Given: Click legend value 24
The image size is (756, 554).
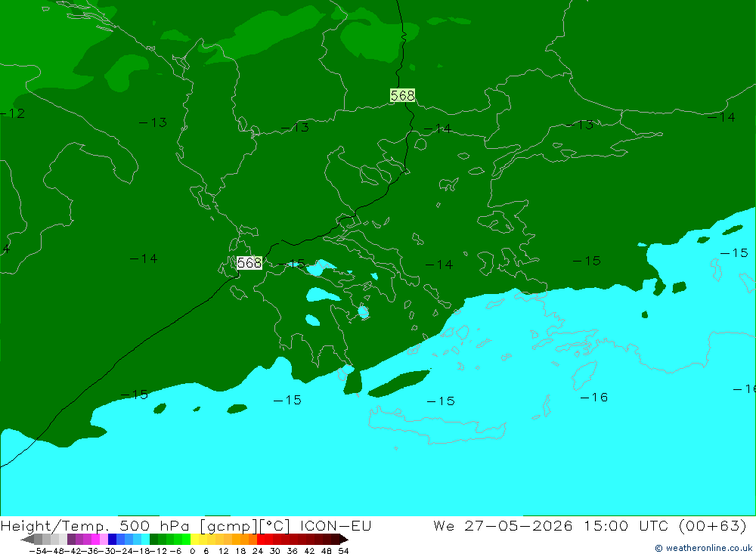Looking at the screenshot, I should pos(258,551).
